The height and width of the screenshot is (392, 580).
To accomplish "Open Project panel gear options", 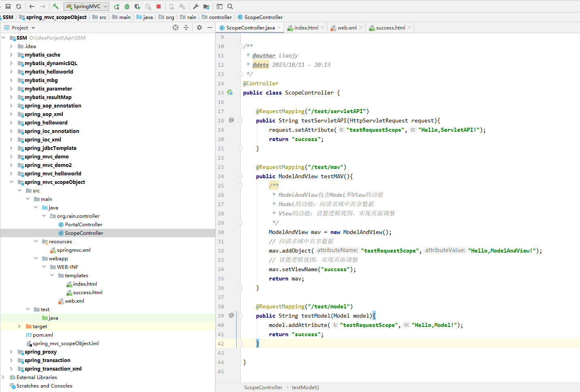I will [x=199, y=27].
